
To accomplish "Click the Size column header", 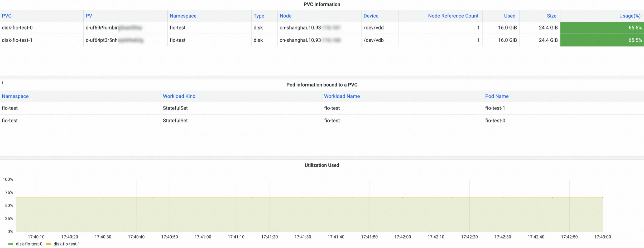I will pos(551,16).
